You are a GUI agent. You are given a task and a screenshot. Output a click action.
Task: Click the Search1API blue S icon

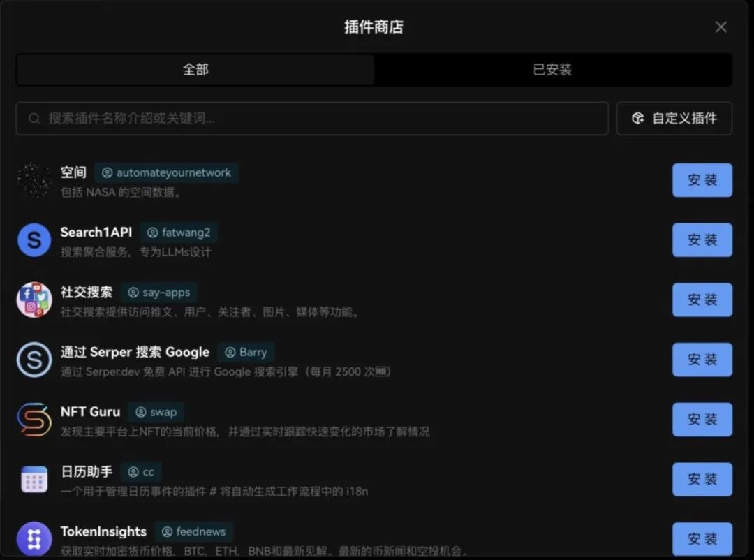click(34, 240)
